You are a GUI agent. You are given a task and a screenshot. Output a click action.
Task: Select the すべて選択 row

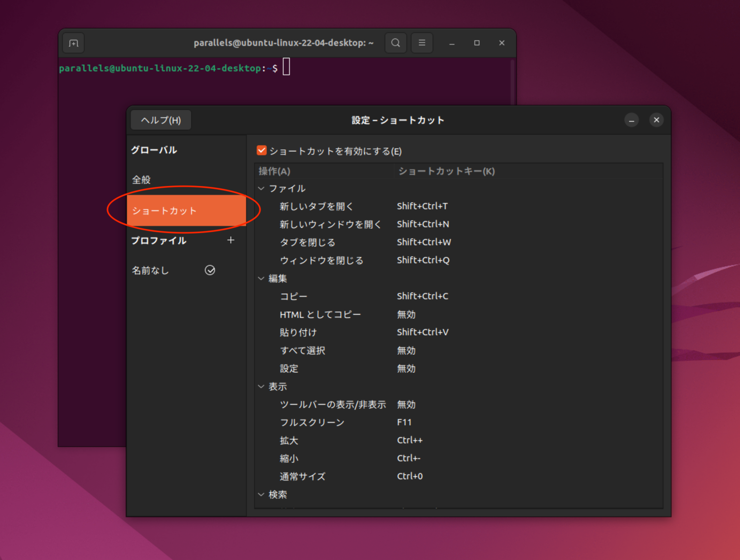(459, 350)
